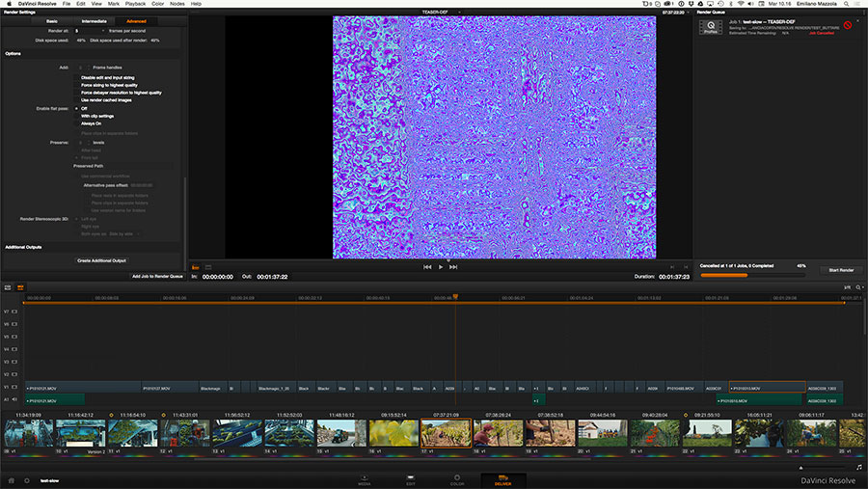Screen dimensions: 868x489
Task: Mute the A1 audio track speaker
Action: [14, 399]
